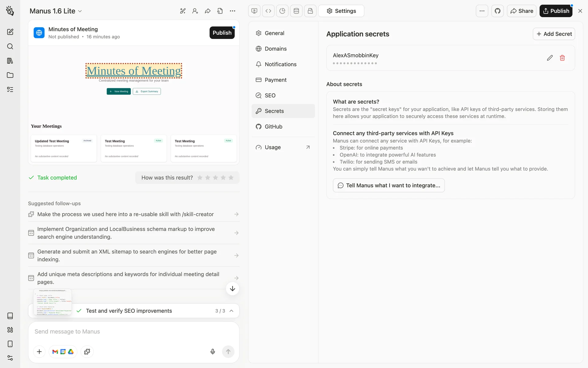The width and height of the screenshot is (588, 368).
Task: Rate the result with the fifth star
Action: [x=231, y=178]
